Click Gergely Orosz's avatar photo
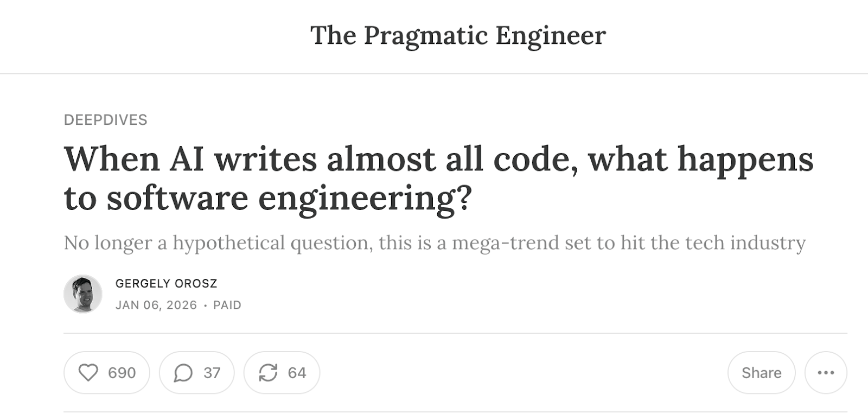868x420 pixels. tap(83, 294)
